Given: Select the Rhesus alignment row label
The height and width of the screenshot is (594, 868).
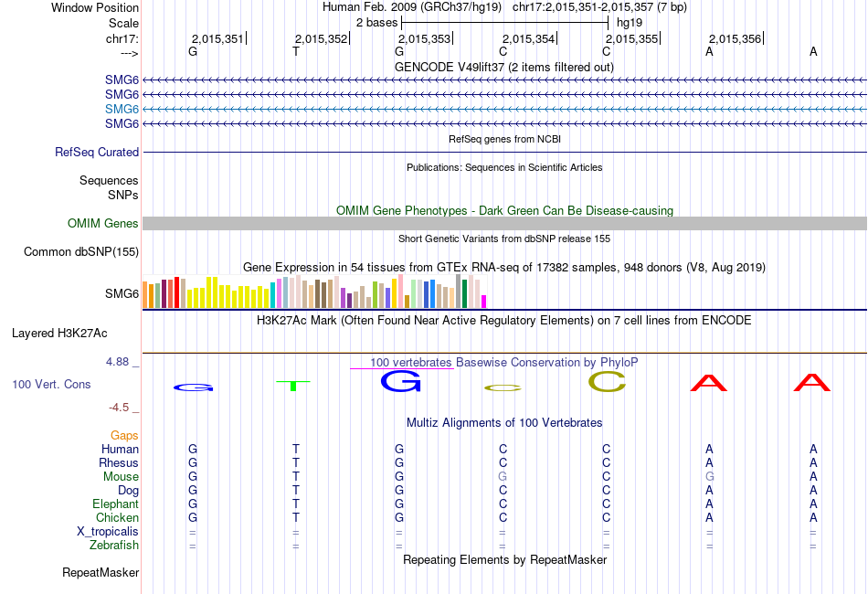Looking at the screenshot, I should click(x=119, y=462).
